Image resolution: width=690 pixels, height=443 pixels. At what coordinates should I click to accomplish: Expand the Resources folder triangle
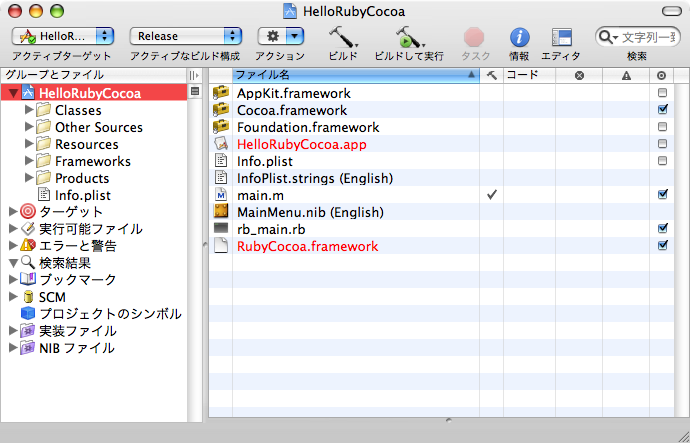click(x=29, y=144)
